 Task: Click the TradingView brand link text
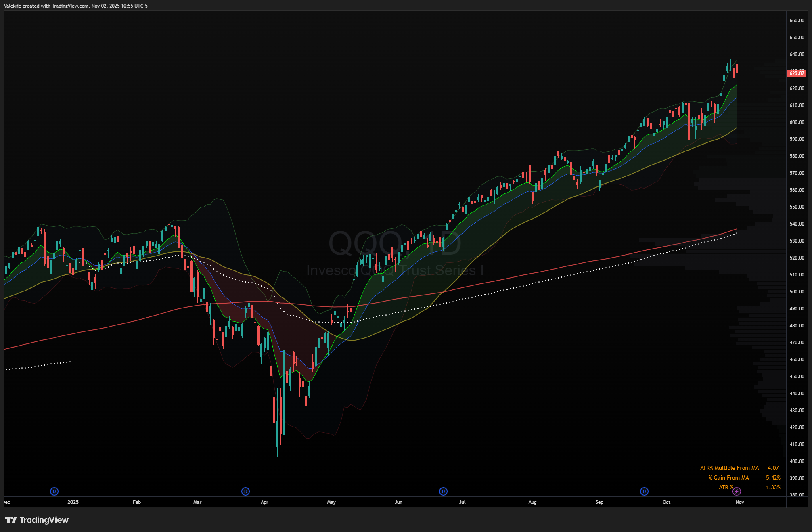44,520
